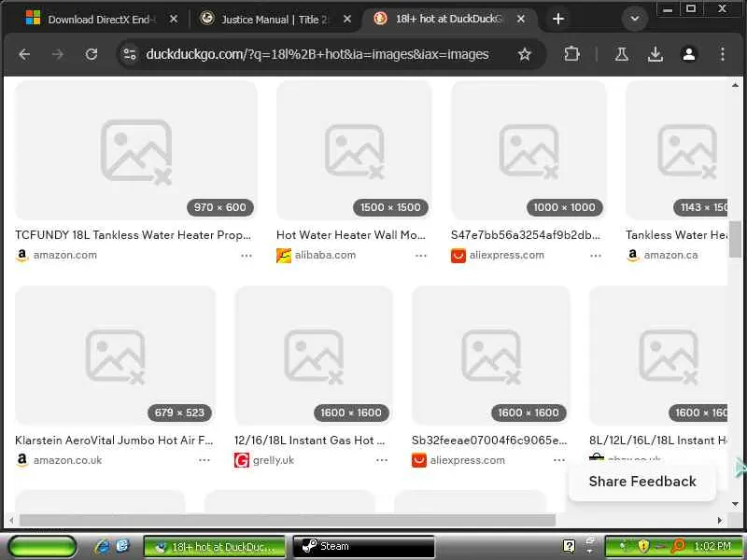Image resolution: width=747 pixels, height=560 pixels.
Task: Close the Download DirectX tab
Action: coord(174,19)
